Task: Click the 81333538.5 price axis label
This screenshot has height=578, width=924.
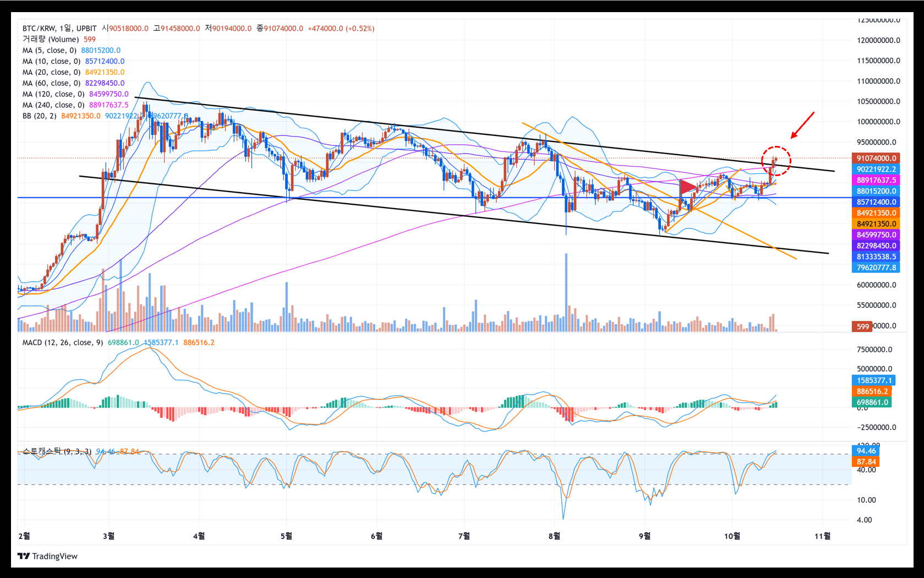Action: pos(876,257)
